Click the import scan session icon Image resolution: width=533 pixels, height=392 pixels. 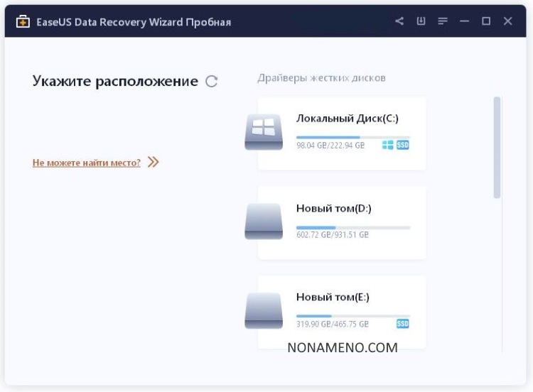421,21
